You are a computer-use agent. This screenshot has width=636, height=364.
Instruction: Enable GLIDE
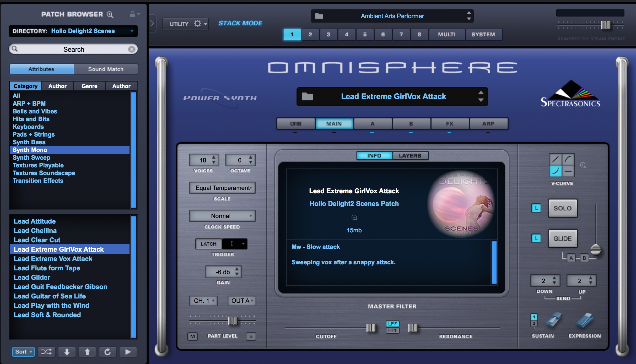(x=563, y=239)
